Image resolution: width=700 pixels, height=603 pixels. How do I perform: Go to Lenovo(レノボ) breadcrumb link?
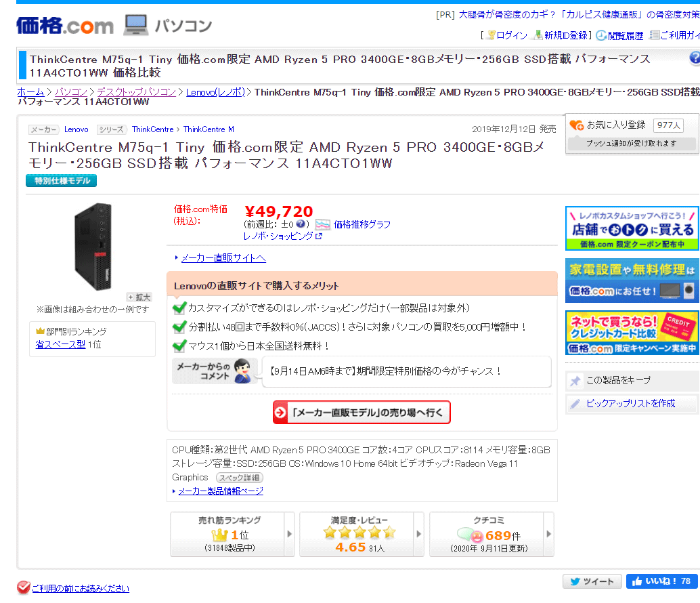(x=216, y=92)
